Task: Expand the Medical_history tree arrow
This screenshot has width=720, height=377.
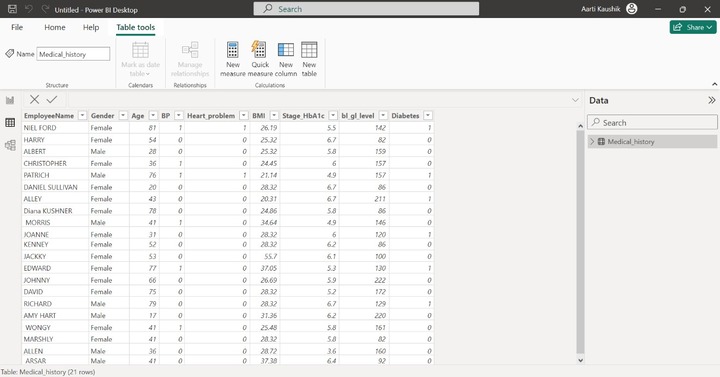Action: click(x=592, y=141)
